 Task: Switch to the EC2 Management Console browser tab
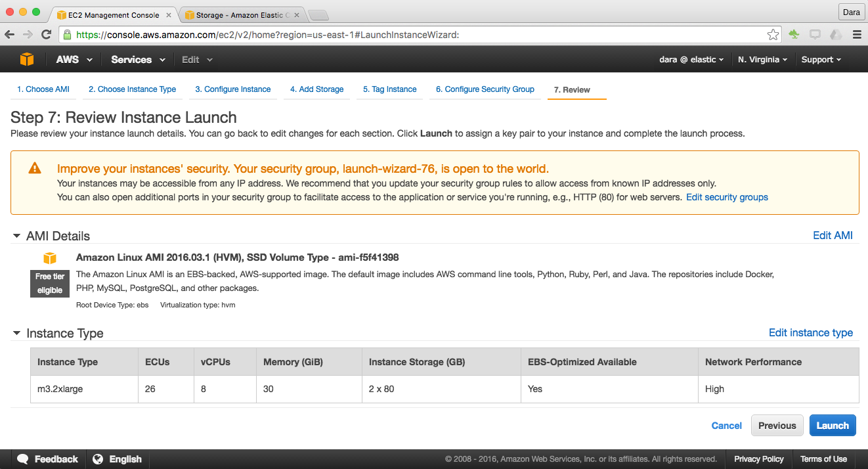(114, 14)
